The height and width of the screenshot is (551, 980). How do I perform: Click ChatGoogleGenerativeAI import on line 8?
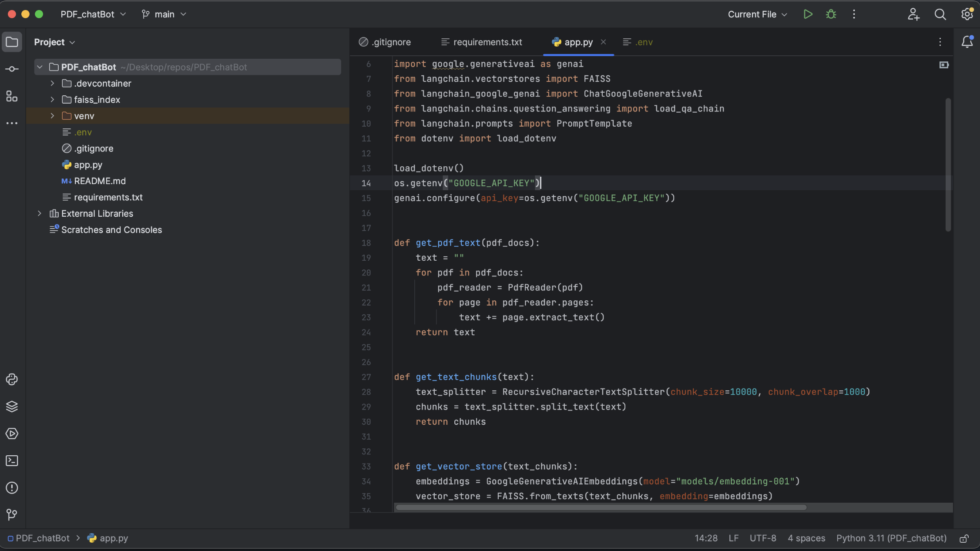643,94
